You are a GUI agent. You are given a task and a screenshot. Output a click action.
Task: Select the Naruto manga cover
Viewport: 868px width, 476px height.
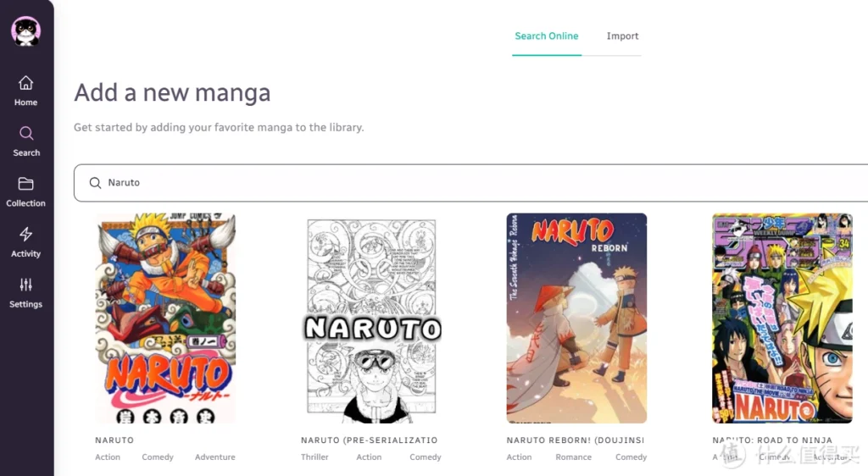165,318
